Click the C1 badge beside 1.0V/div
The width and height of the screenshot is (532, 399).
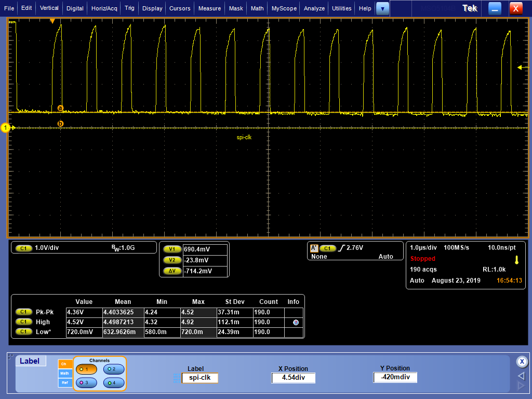pos(23,248)
